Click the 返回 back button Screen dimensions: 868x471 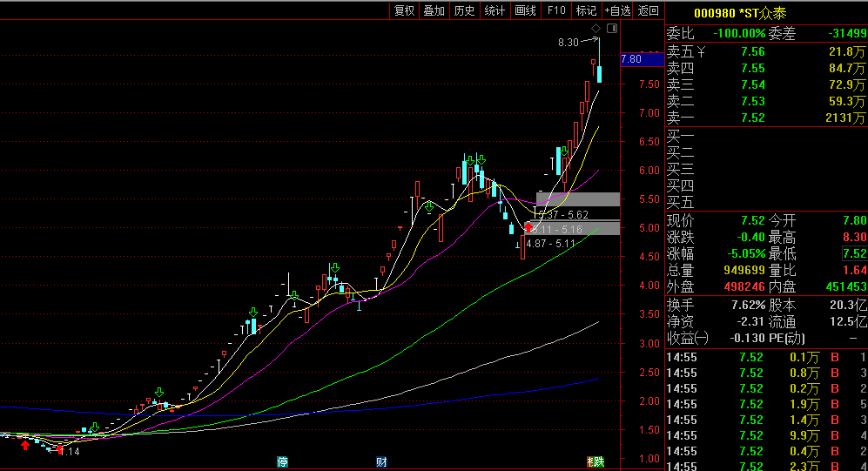649,10
